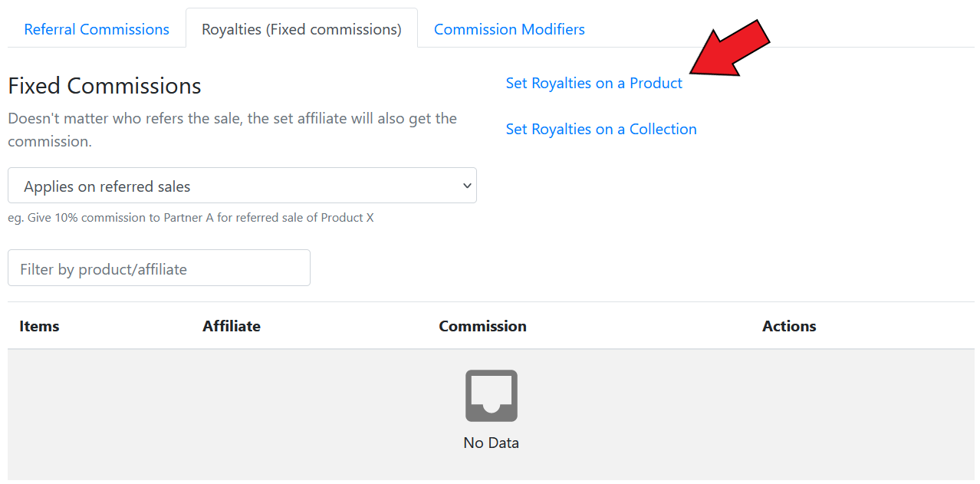Click the empty gray table body area

pyautogui.click(x=230, y=414)
